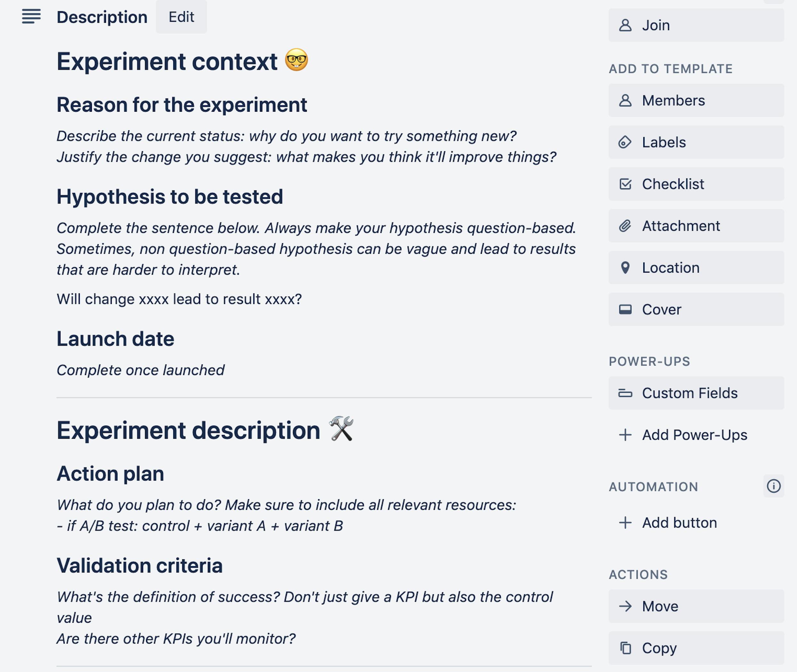Click the Attachment paperclip icon
The image size is (797, 672).
pos(625,226)
